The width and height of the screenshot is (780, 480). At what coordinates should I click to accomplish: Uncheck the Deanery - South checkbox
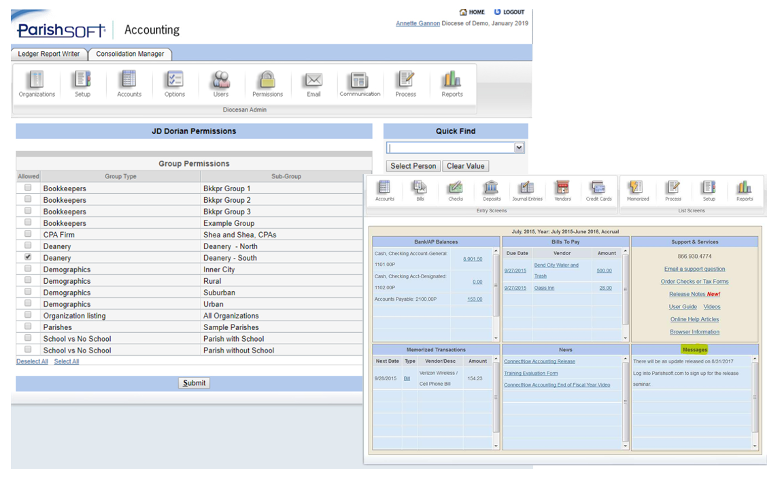(x=28, y=257)
